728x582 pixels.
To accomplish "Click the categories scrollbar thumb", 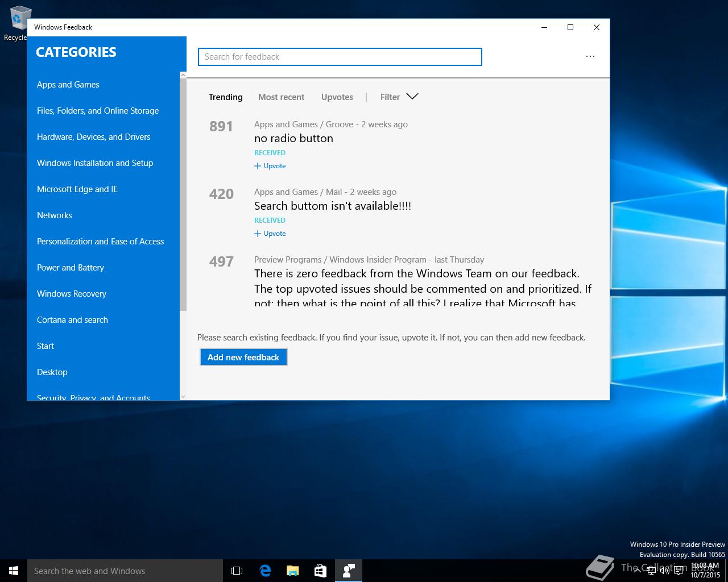I will coord(183,195).
